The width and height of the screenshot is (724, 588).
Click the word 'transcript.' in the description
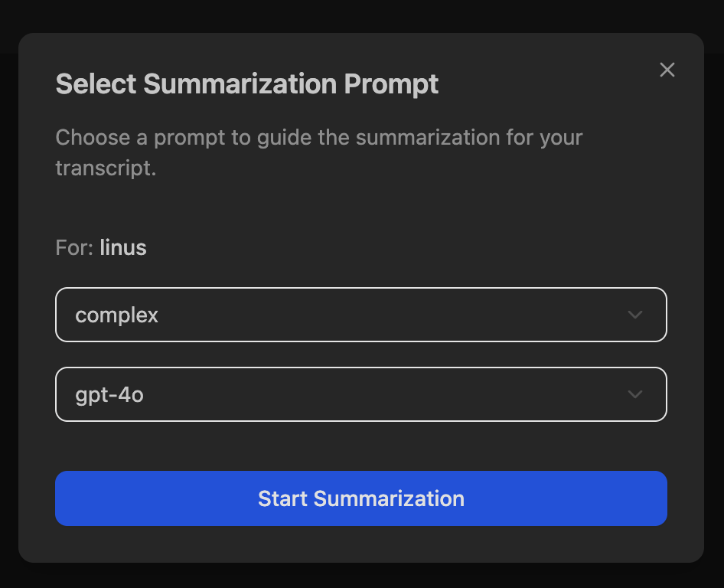point(106,168)
